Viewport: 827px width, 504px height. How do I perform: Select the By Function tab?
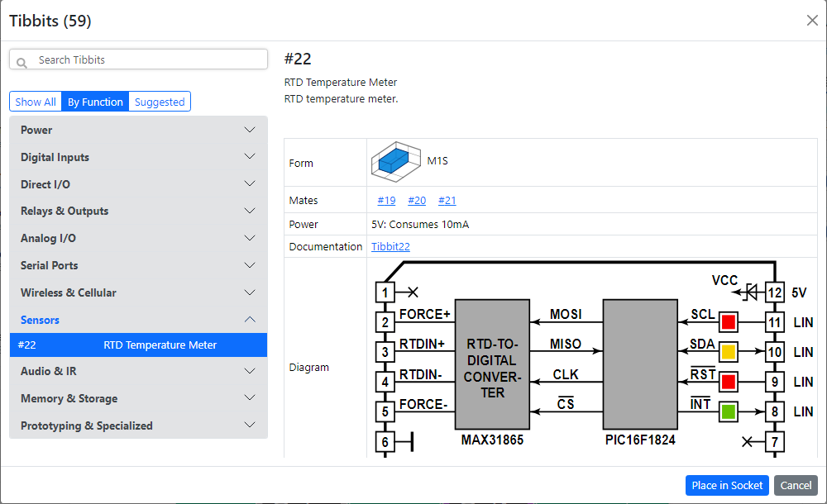pos(95,102)
